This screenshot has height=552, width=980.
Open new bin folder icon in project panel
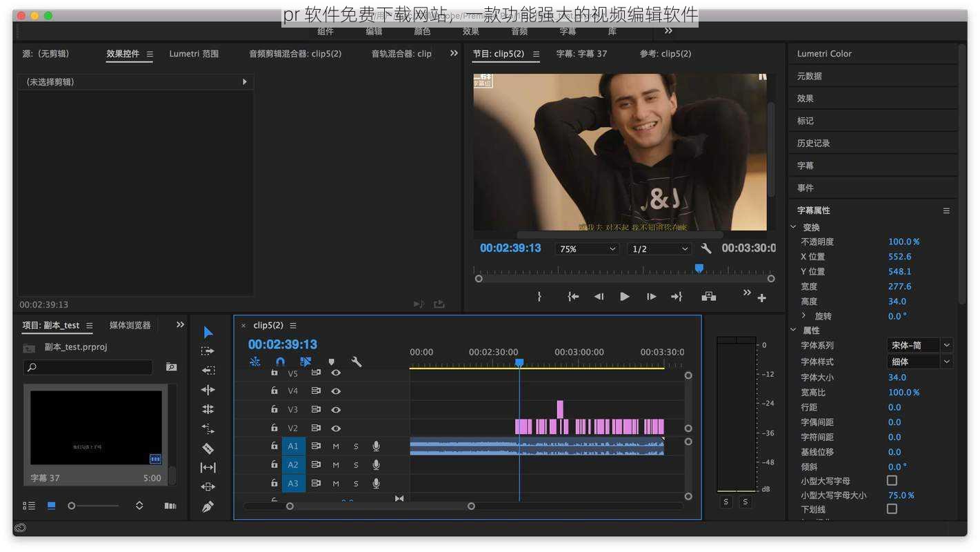point(171,367)
